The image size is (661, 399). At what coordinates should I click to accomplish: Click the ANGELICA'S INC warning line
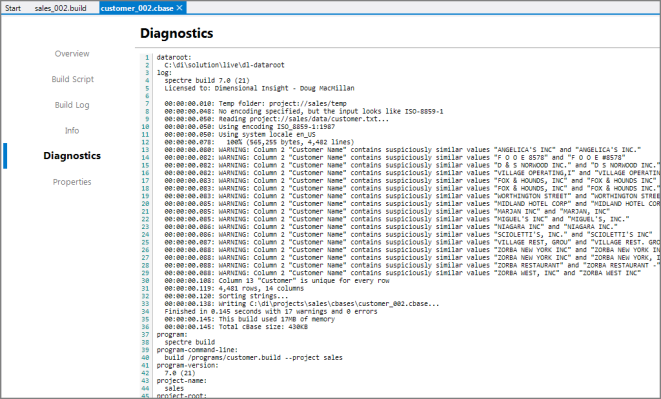point(403,150)
